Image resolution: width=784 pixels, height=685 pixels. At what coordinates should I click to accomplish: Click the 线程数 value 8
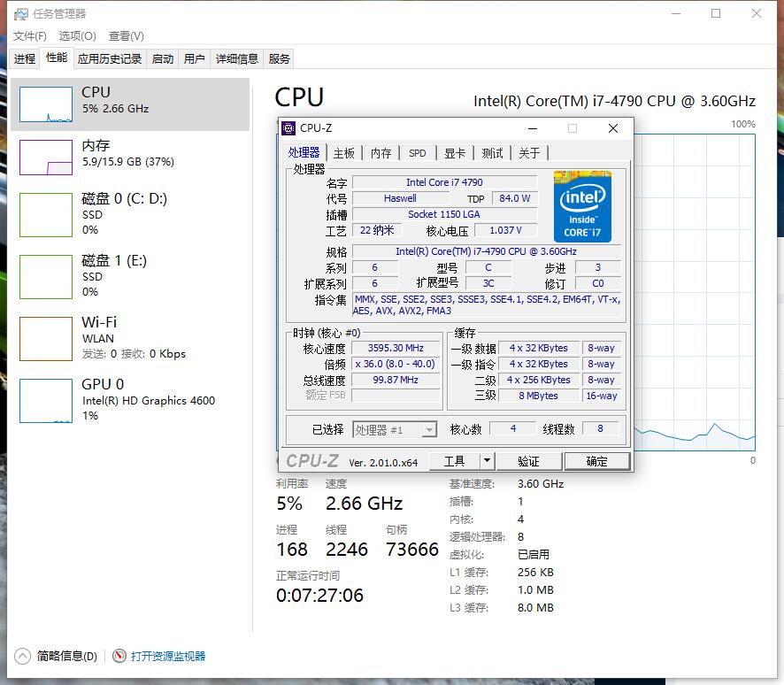tap(600, 428)
